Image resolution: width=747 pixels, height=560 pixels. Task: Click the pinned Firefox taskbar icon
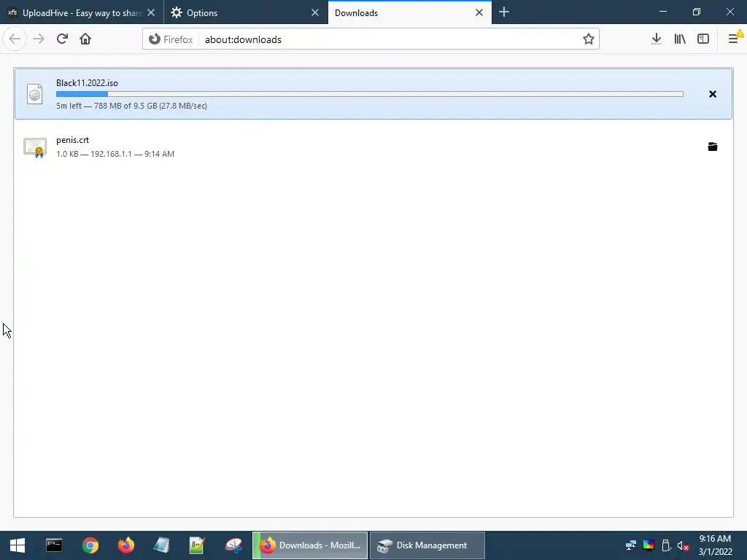click(126, 545)
